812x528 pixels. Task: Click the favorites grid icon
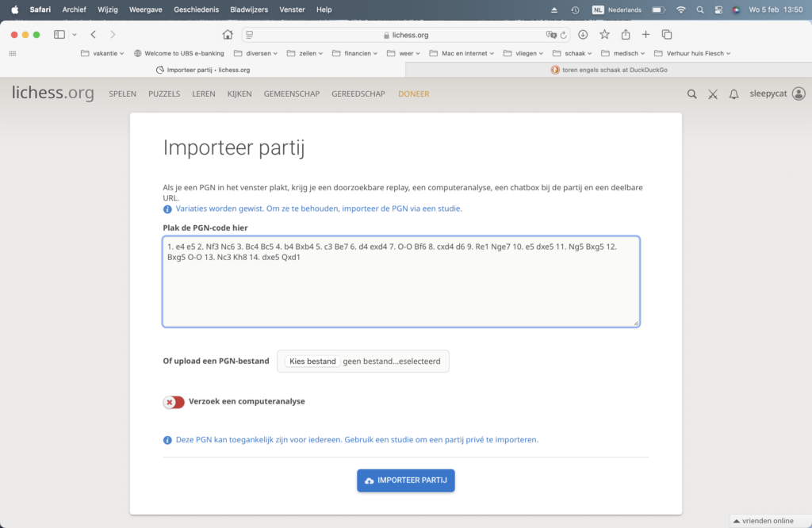13,53
